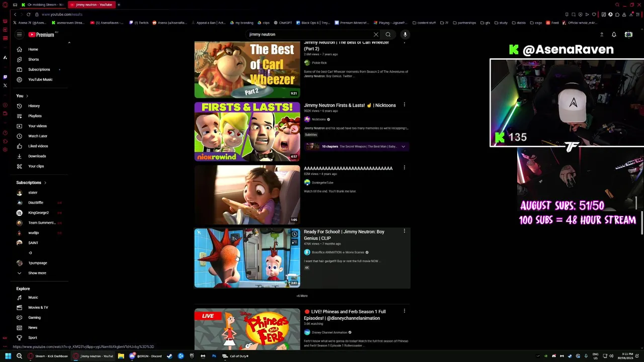Clear the jimmy neutron search text
Viewport: 644px width, 362px height.
coord(376,35)
